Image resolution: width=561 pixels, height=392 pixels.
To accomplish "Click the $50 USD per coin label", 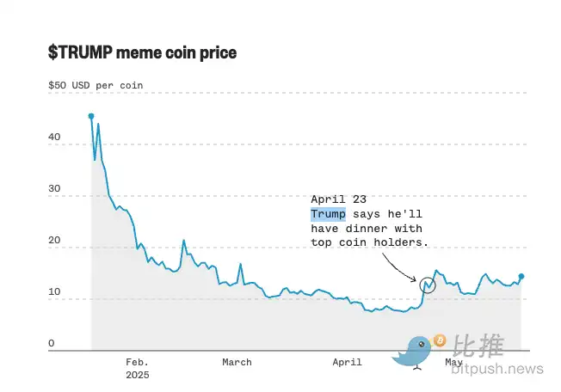I will pos(96,85).
